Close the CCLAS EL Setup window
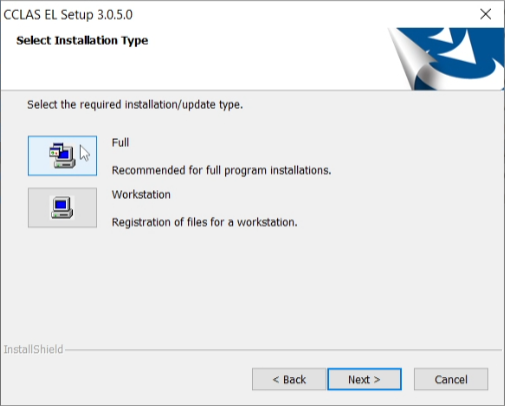Image resolution: width=505 pixels, height=406 pixels. [x=486, y=14]
